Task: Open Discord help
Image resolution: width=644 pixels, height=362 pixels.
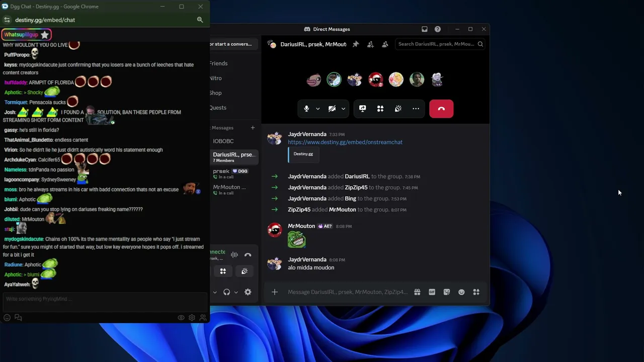Action: tap(438, 29)
